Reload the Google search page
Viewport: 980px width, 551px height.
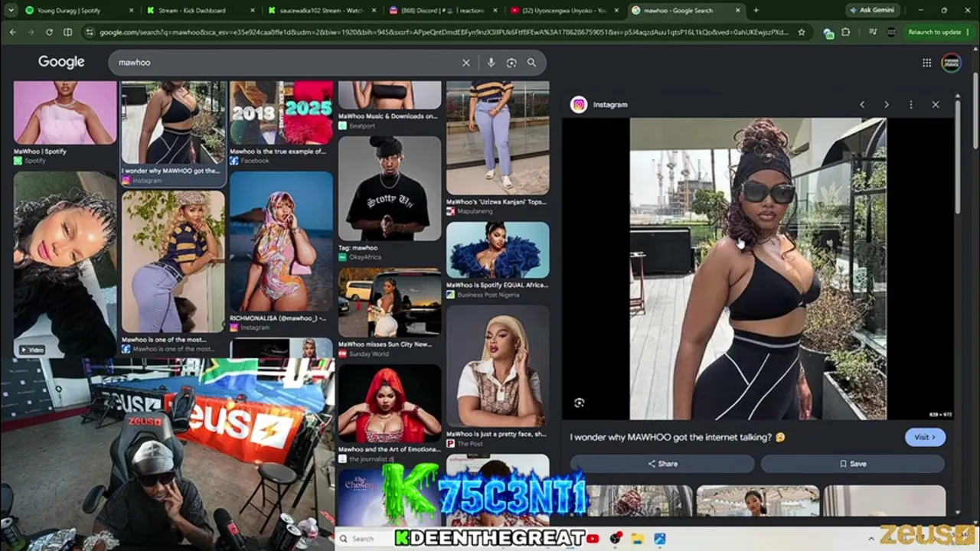(49, 32)
